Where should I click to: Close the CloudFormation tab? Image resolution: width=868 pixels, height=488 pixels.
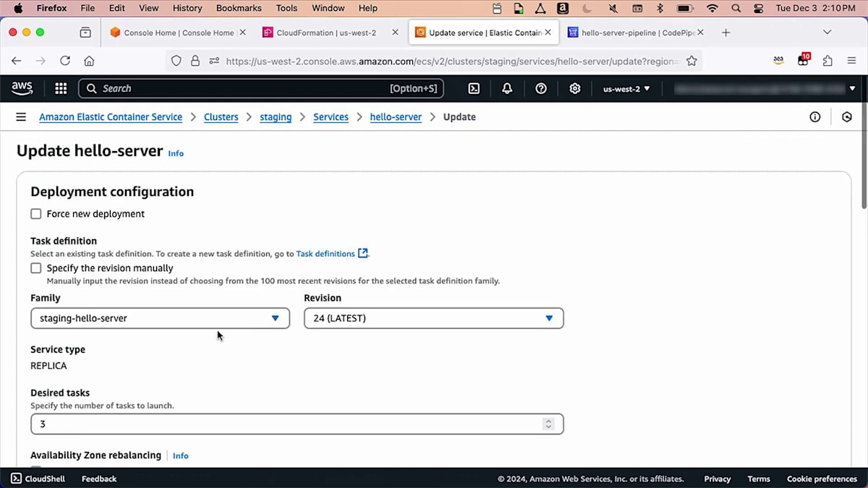(x=395, y=33)
